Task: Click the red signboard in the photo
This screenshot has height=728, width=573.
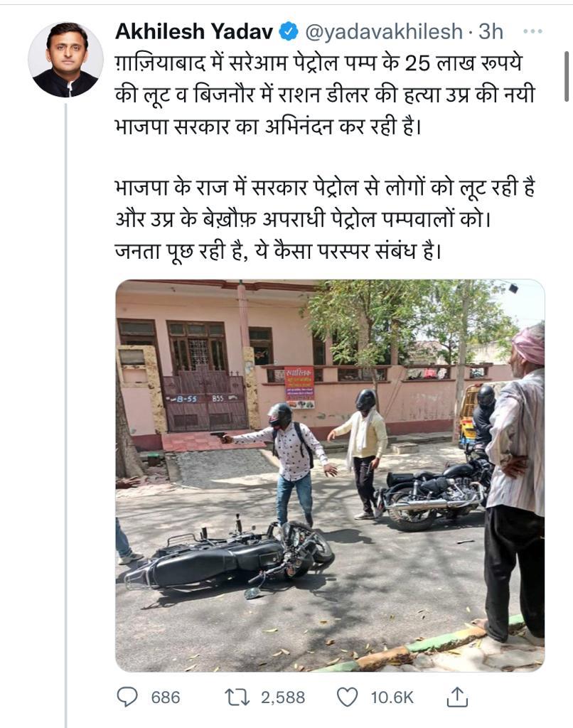Action: (x=299, y=387)
